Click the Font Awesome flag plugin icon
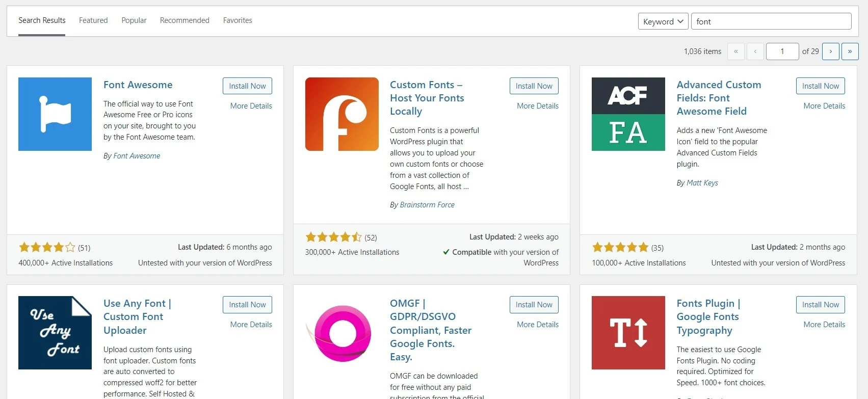This screenshot has height=399, width=868. pos(55,114)
